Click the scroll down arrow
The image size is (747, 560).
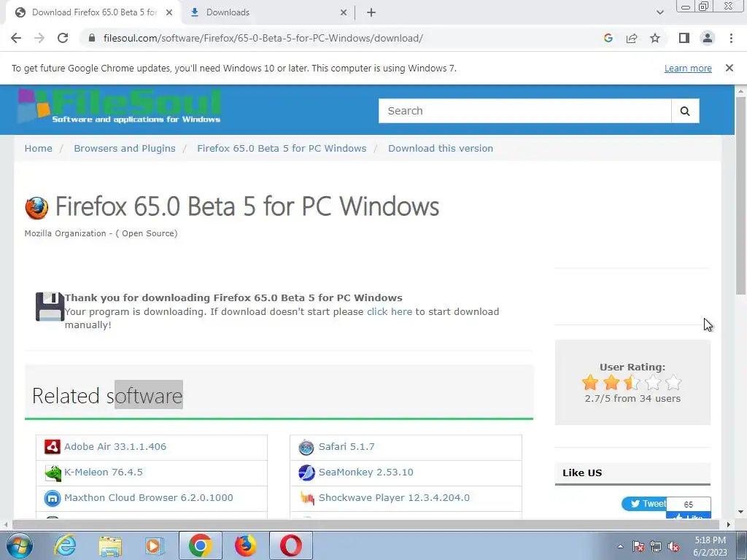[x=740, y=513]
